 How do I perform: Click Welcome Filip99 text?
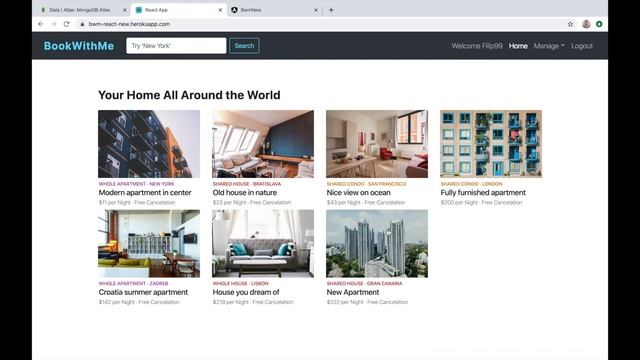click(x=477, y=46)
